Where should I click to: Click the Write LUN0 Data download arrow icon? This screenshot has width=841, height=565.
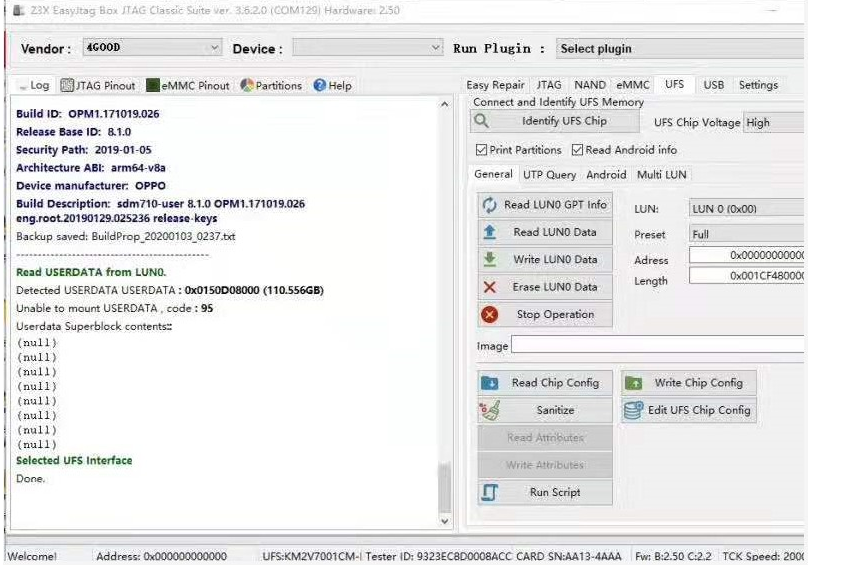(x=489, y=260)
